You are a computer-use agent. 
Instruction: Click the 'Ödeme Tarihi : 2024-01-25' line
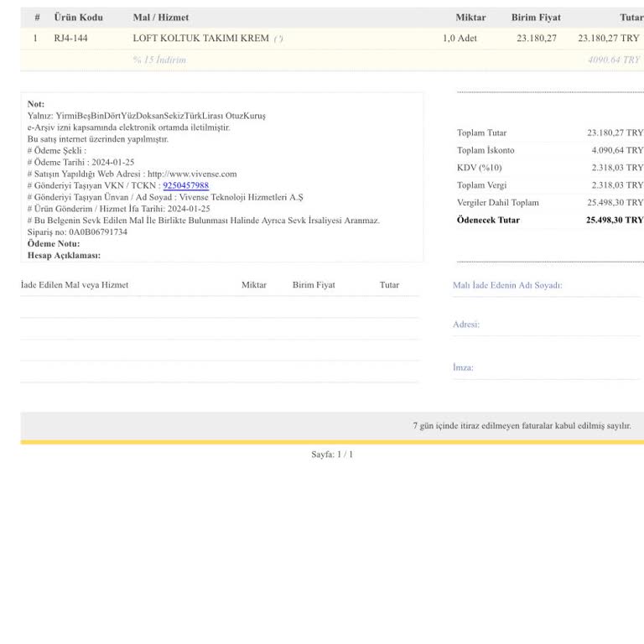click(80, 162)
